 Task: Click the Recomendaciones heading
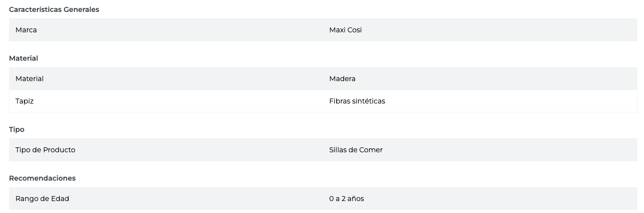[42, 178]
